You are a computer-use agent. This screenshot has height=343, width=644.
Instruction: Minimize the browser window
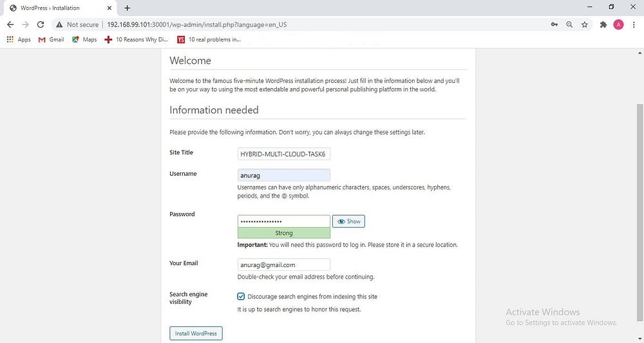point(590,7)
